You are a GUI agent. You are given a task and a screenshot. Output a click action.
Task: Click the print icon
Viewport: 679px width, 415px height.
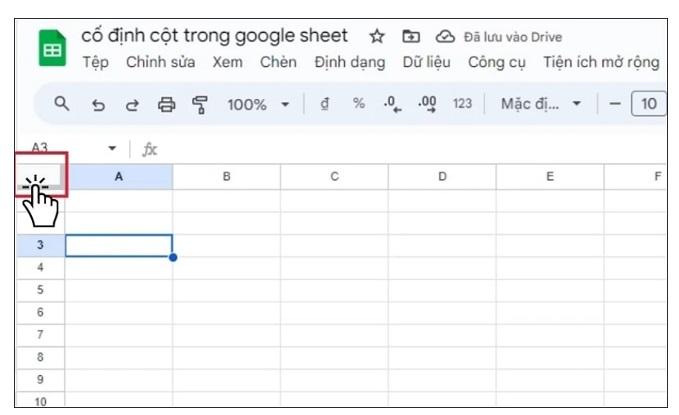[167, 104]
